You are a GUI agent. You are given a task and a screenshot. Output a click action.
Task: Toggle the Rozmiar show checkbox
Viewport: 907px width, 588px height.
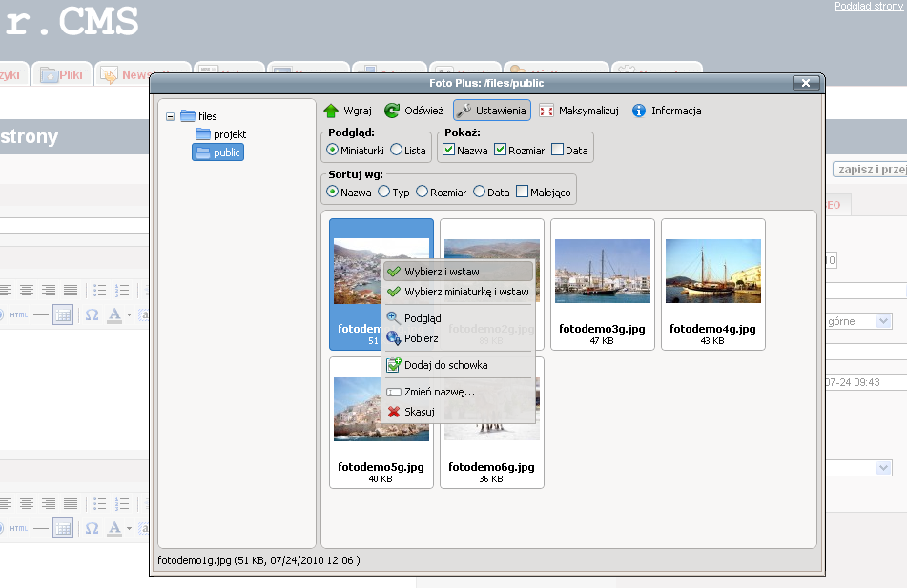tap(501, 150)
